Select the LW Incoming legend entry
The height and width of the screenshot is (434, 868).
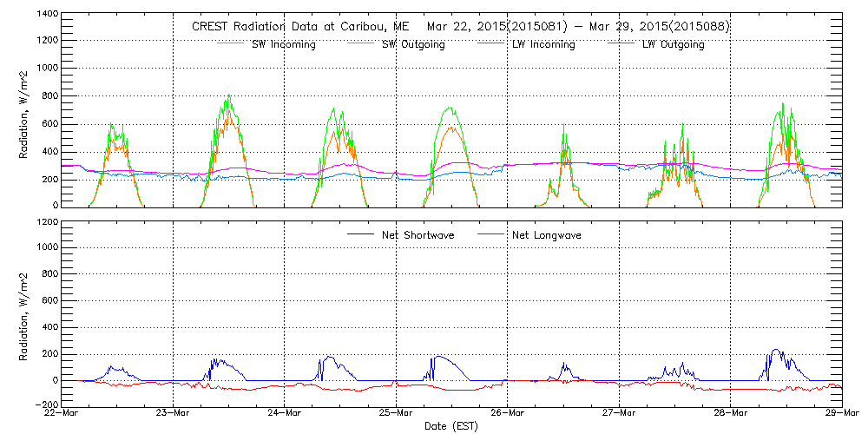(x=543, y=44)
